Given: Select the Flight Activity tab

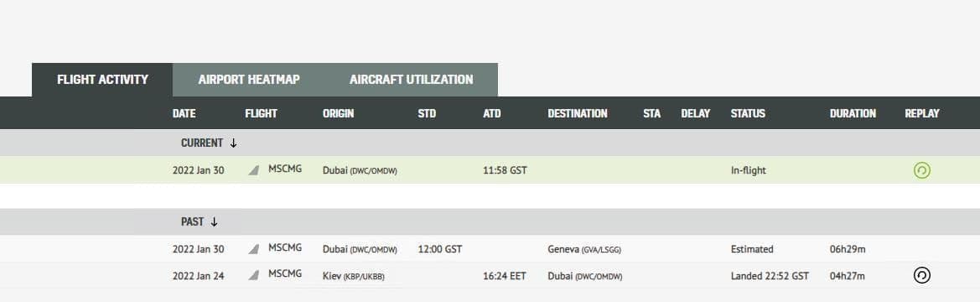Looking at the screenshot, I should click(102, 80).
